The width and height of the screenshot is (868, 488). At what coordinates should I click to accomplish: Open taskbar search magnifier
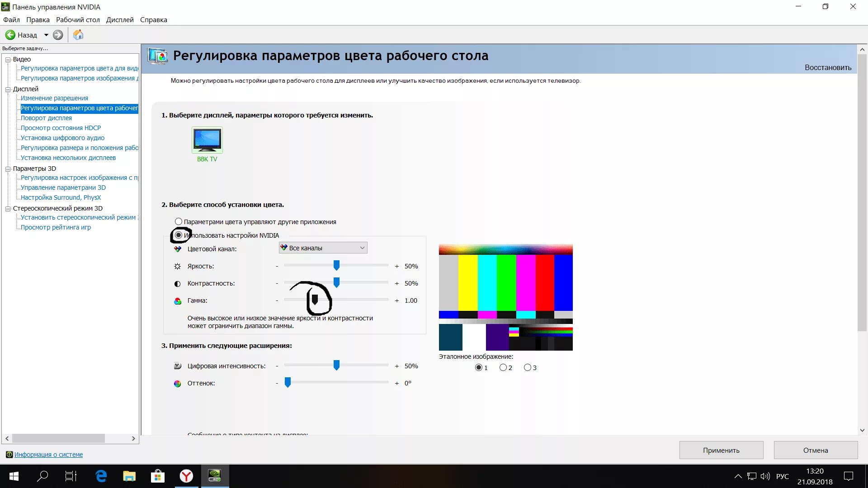click(x=42, y=476)
